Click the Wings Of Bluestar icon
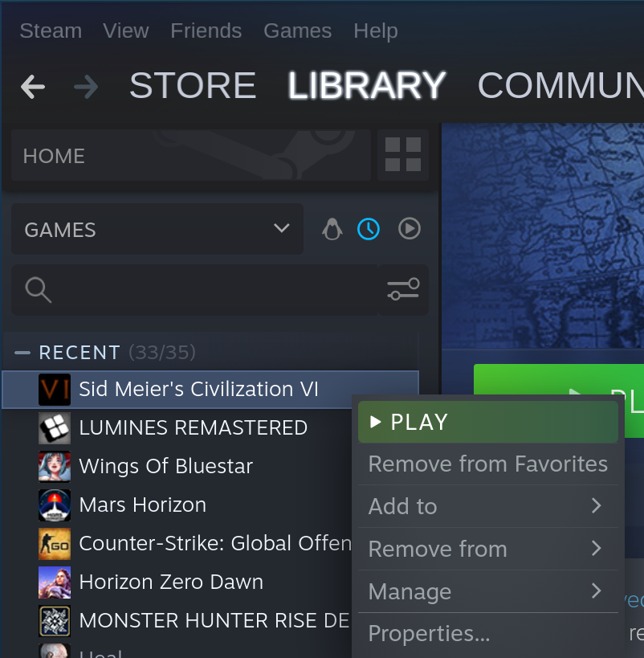Screen dimensions: 644x658 click(x=55, y=467)
